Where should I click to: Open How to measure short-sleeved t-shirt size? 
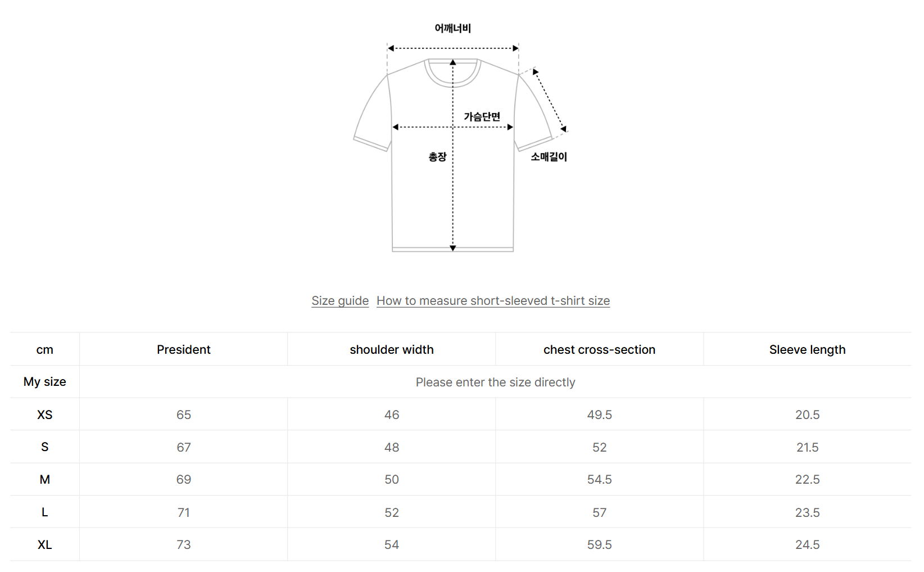493,301
